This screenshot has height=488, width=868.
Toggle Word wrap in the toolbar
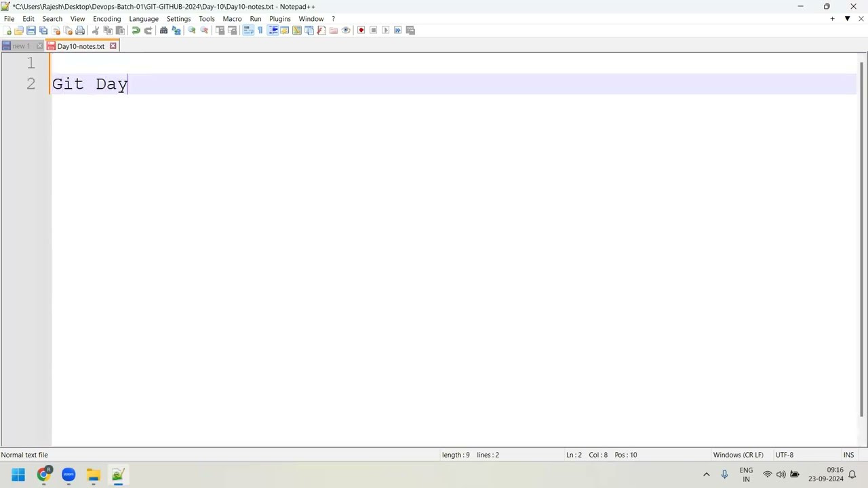coord(248,30)
